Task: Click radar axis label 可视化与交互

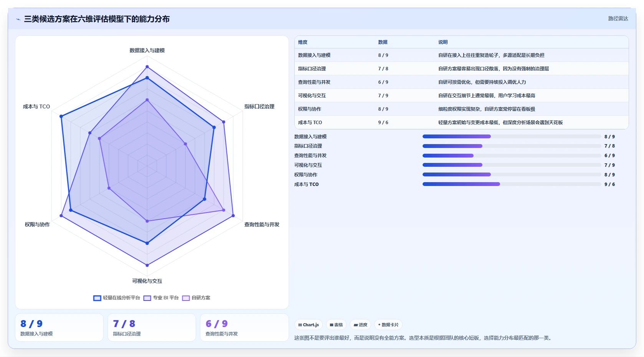Action: click(147, 281)
